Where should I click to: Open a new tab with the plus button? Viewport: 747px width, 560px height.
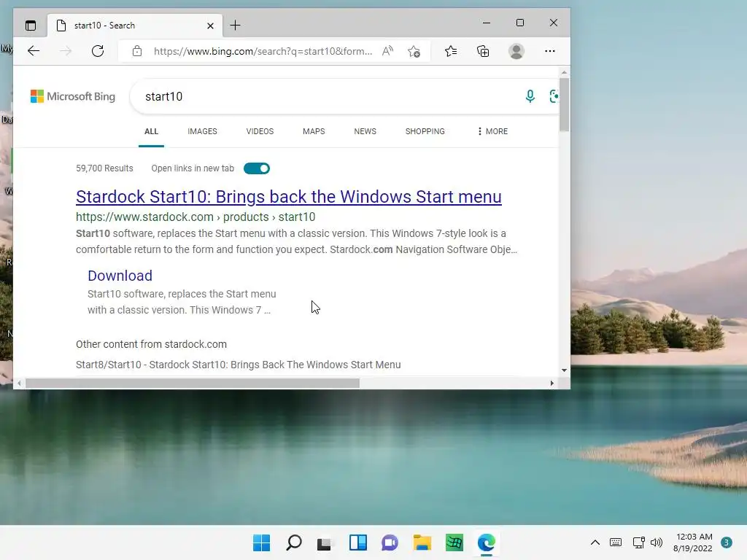click(236, 26)
